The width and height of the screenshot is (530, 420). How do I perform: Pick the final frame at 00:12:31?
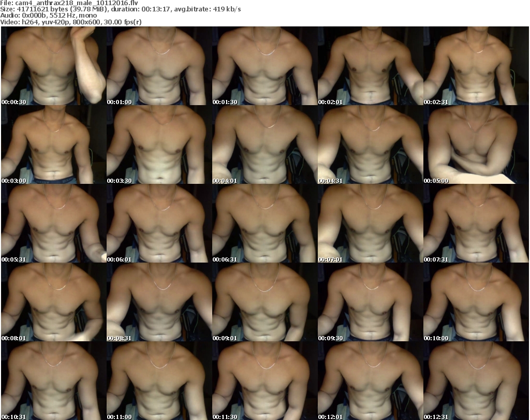pos(476,381)
